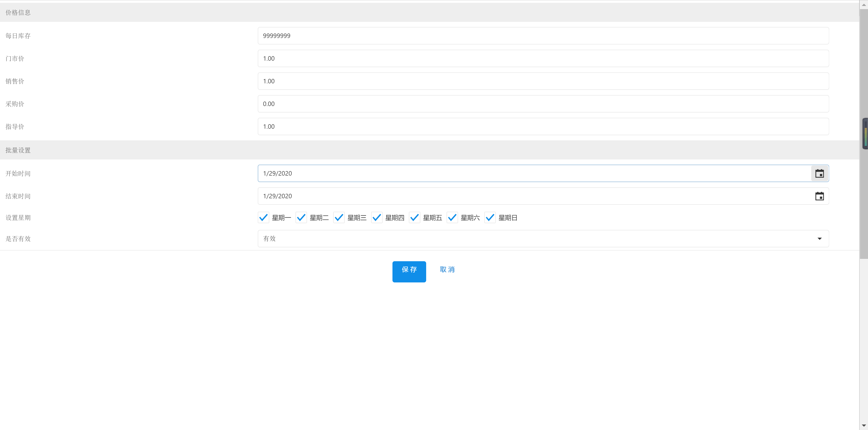This screenshot has height=430, width=868.
Task: Click the 保存 button
Action: click(409, 271)
